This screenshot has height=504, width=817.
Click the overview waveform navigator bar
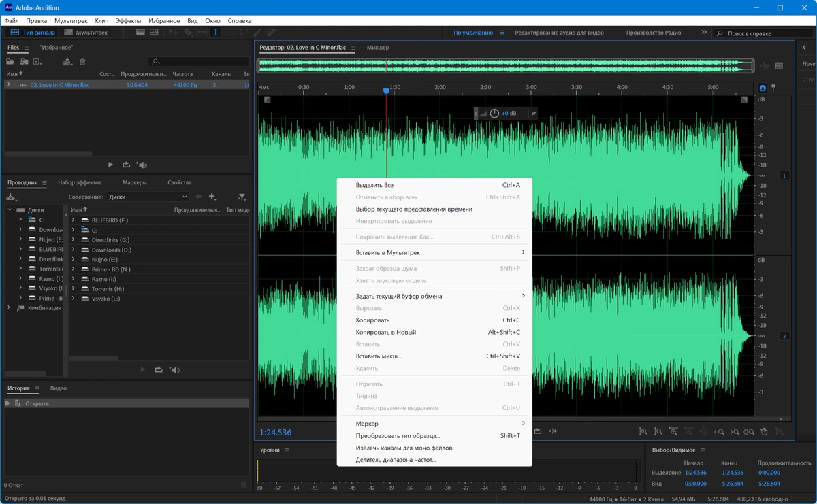506,66
